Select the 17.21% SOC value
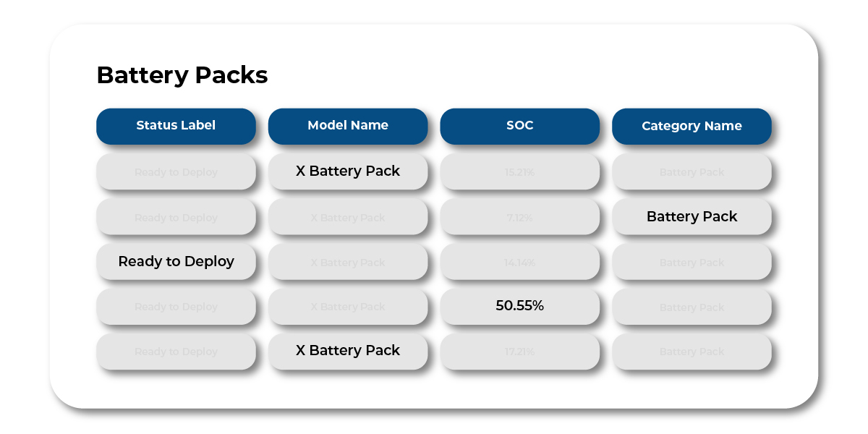 tap(519, 352)
